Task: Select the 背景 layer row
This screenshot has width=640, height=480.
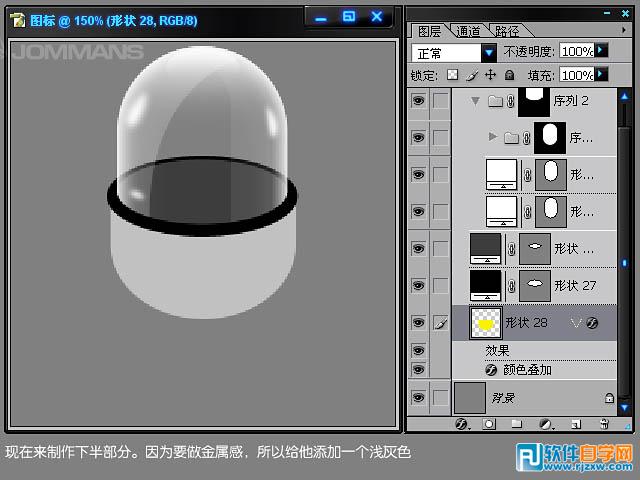Action: (x=534, y=398)
